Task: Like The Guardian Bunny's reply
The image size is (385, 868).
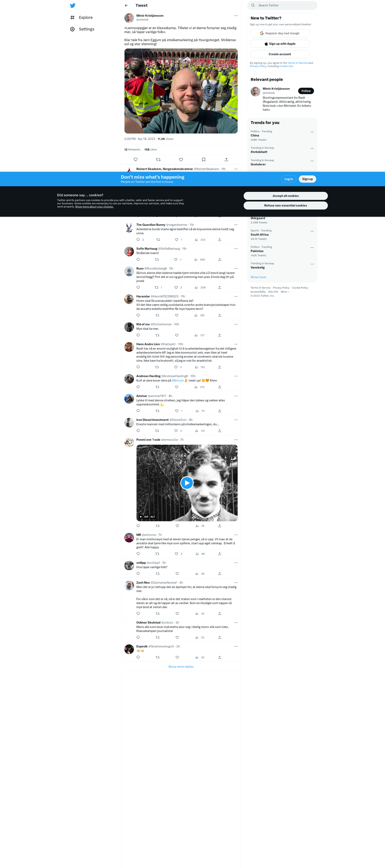Action: [x=177, y=240]
